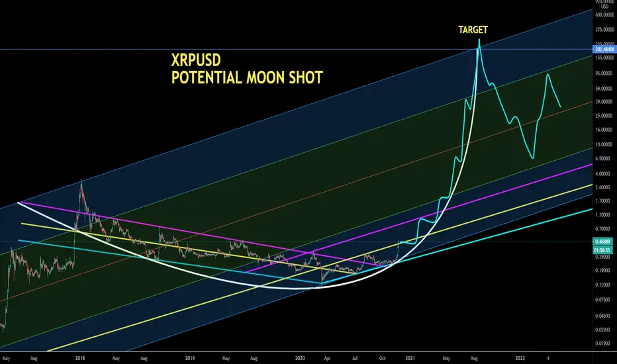Click the 4 label after 2022 on time axis
The width and height of the screenshot is (617, 364).
tap(547, 359)
